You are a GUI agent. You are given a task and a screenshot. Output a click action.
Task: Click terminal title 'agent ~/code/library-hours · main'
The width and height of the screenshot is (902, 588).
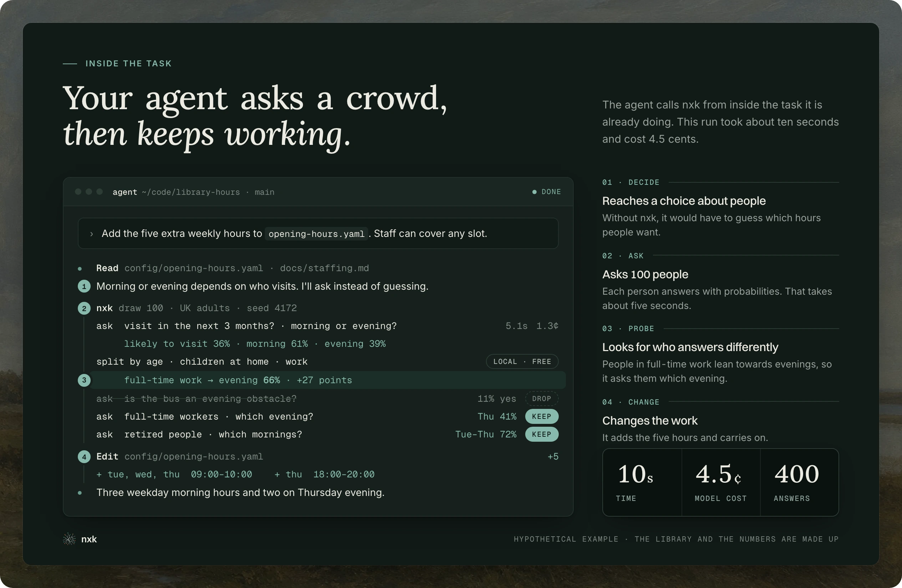tap(193, 192)
